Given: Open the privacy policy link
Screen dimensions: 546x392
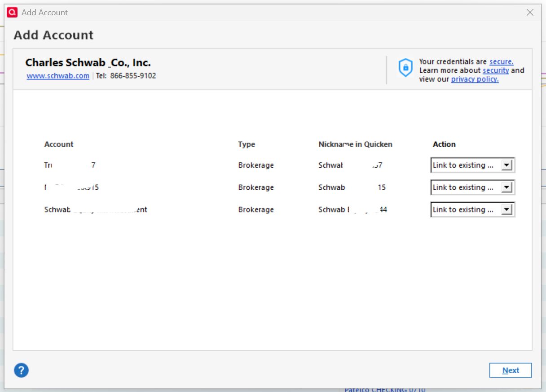Looking at the screenshot, I should coord(475,79).
